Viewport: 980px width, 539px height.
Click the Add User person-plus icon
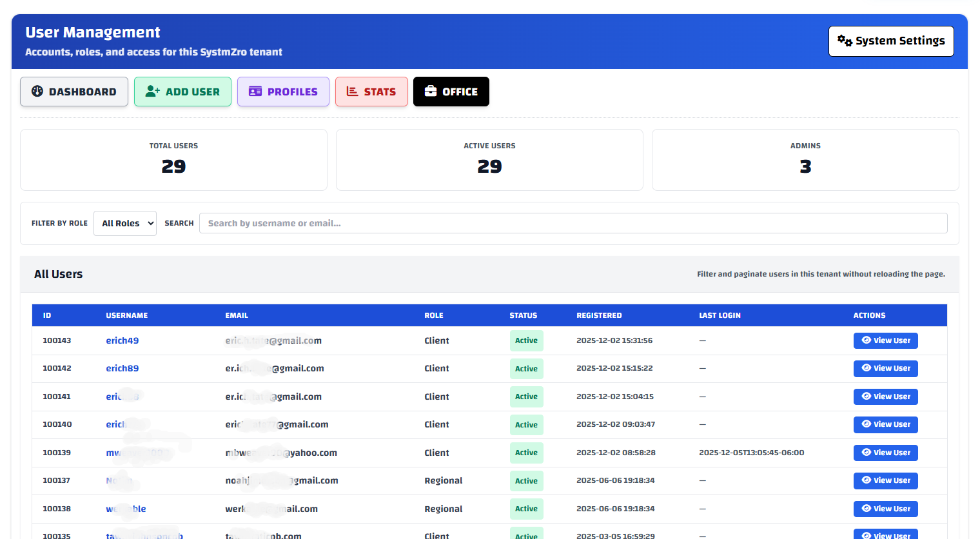point(153,92)
